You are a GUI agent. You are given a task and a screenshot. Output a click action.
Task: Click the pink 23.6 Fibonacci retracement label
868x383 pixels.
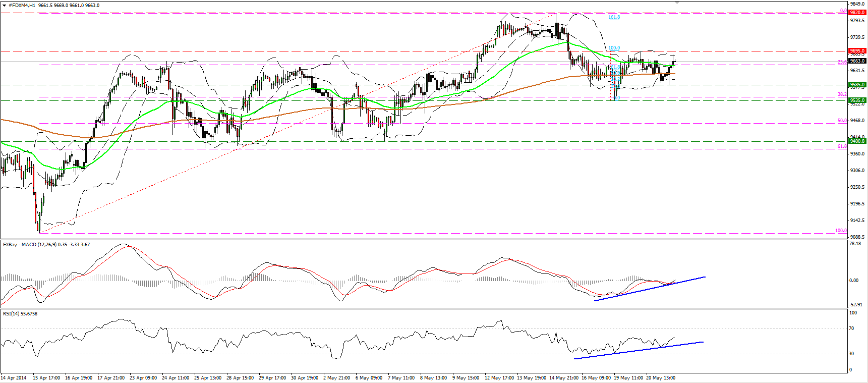(842, 62)
